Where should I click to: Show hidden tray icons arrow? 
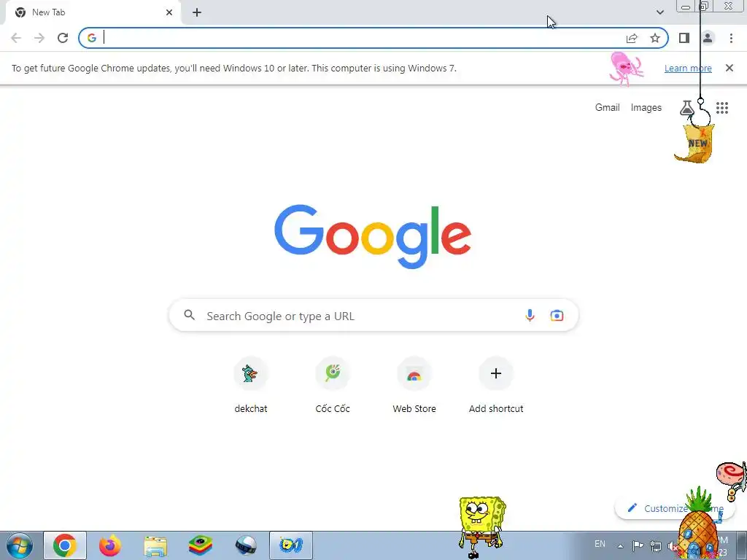(620, 546)
